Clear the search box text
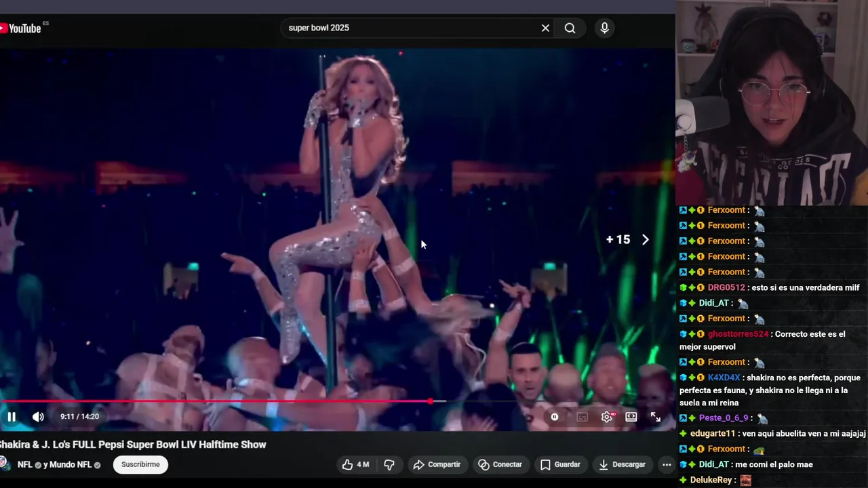 click(x=545, y=28)
